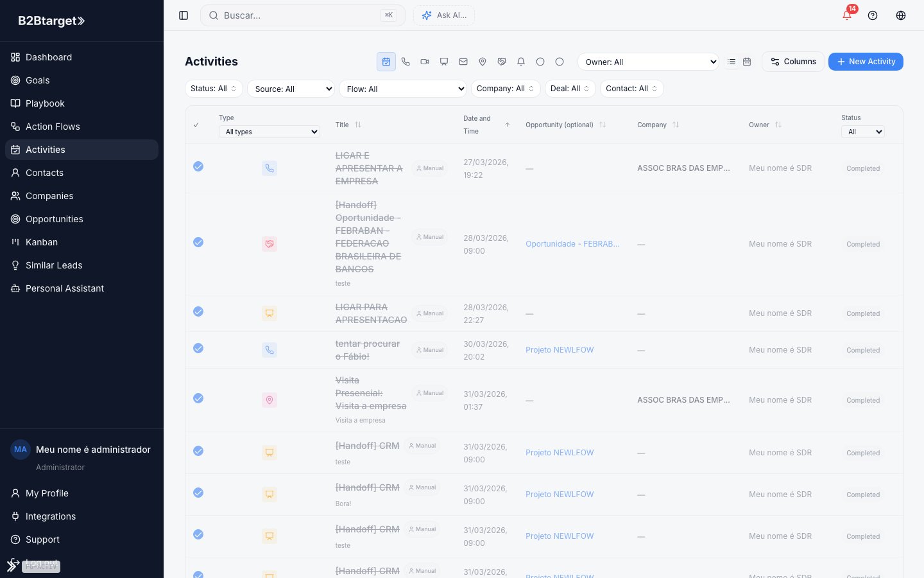Switch to calendar view
This screenshot has height=578, width=924.
pos(747,62)
